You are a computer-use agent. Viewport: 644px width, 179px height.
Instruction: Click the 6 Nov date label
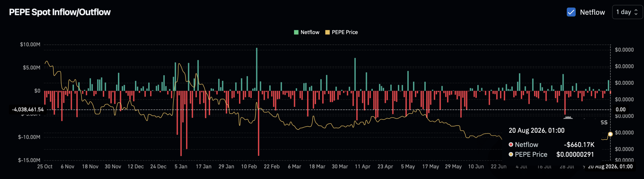coord(67,167)
